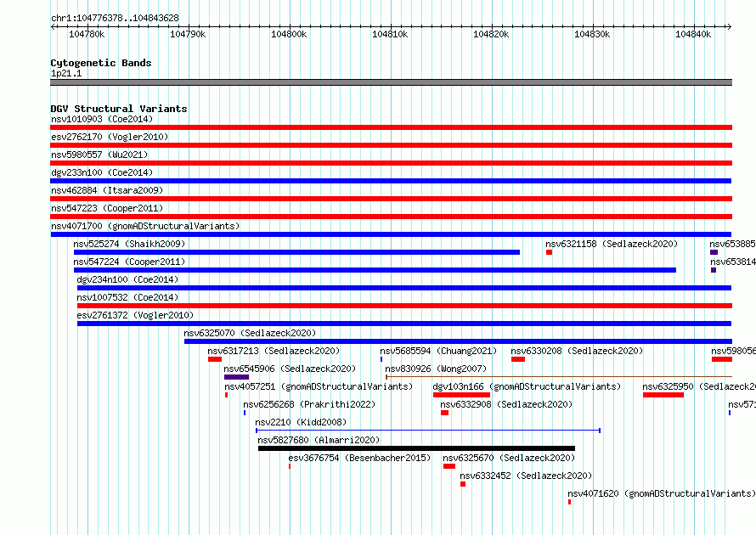The image size is (756, 535).
Task: Click nsv6321158 (Sedlazeck2020) label
Action: point(612,244)
